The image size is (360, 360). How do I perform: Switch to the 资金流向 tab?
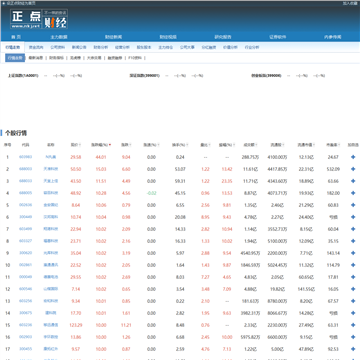tap(36, 47)
